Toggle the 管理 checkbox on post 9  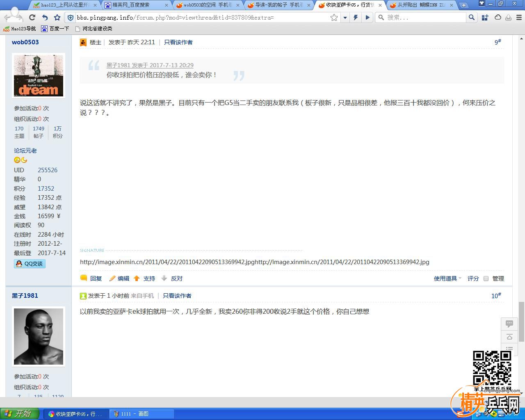tap(486, 278)
